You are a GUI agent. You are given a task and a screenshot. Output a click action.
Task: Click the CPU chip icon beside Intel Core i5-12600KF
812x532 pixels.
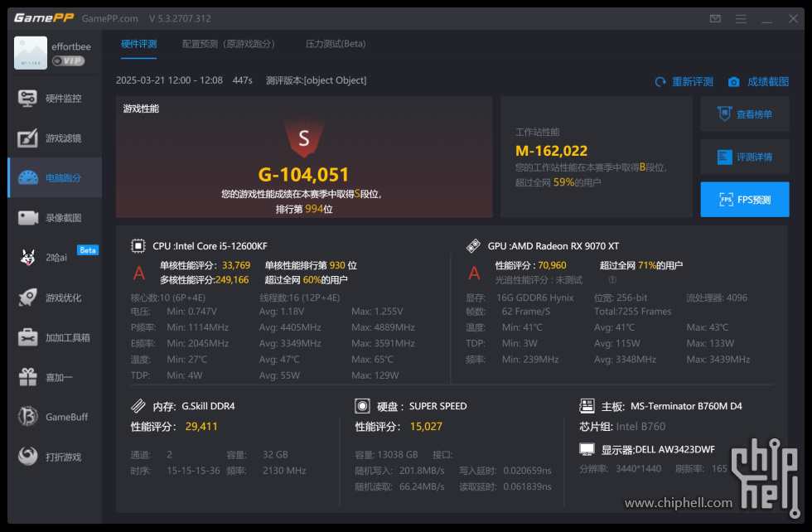click(x=138, y=245)
